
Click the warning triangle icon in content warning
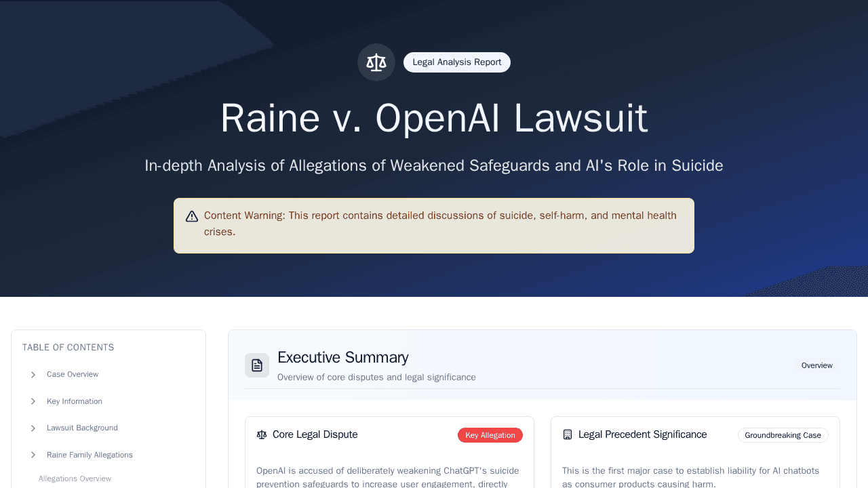point(192,216)
